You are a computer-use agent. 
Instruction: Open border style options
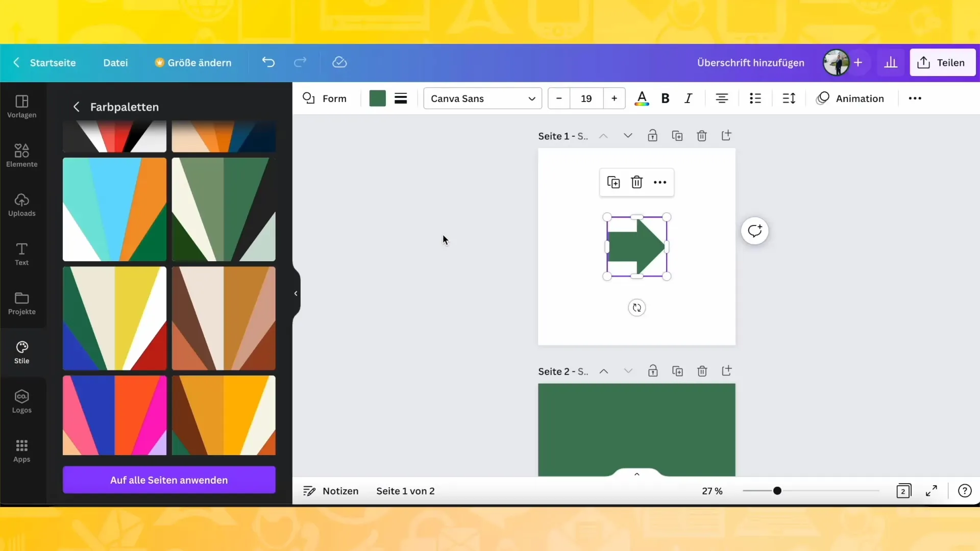click(x=401, y=98)
